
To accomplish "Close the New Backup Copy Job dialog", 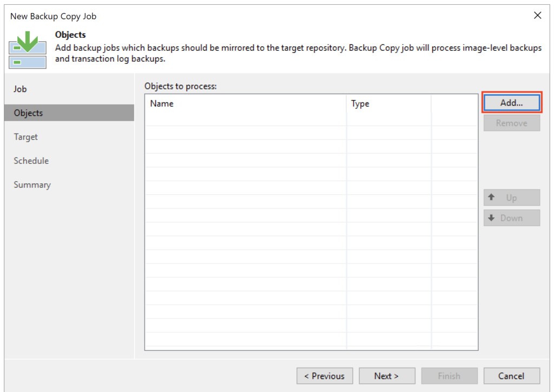I will coord(537,16).
